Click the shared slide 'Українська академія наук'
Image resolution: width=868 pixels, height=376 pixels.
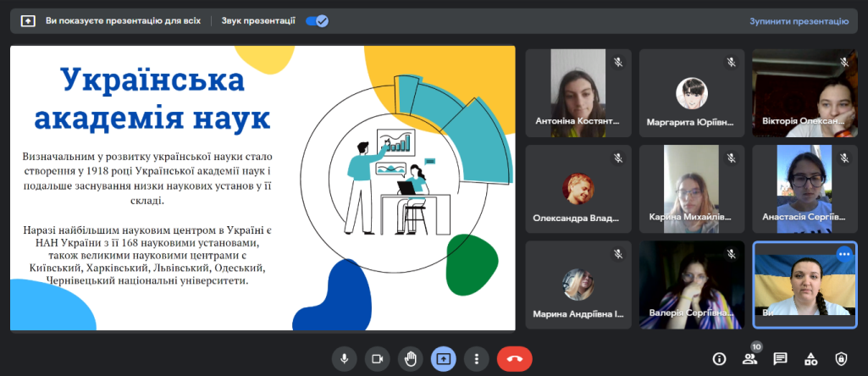(x=263, y=188)
